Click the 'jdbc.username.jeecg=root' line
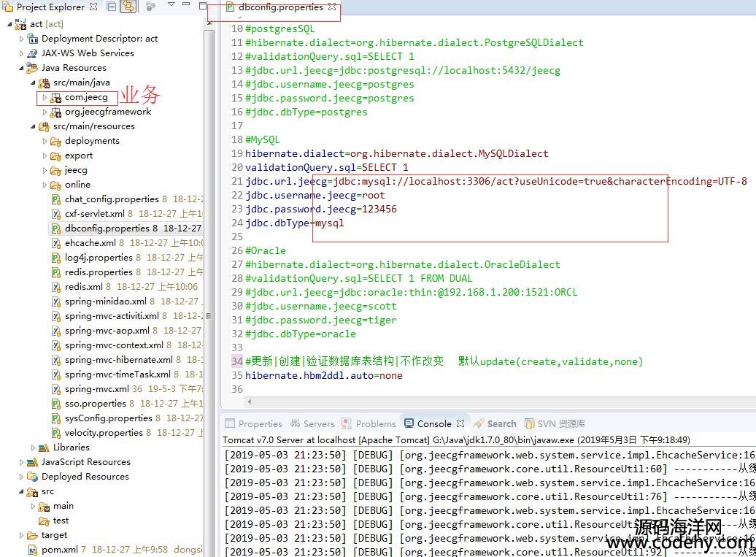 point(315,196)
